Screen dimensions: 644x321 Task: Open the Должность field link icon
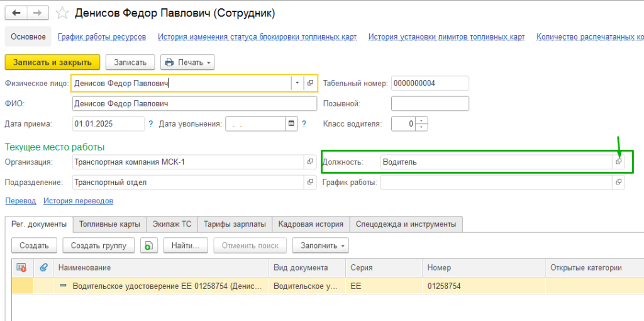[x=619, y=162]
